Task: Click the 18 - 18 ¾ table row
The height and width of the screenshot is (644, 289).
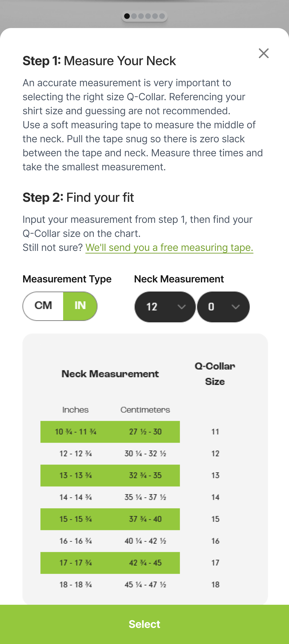Action: tap(110, 585)
